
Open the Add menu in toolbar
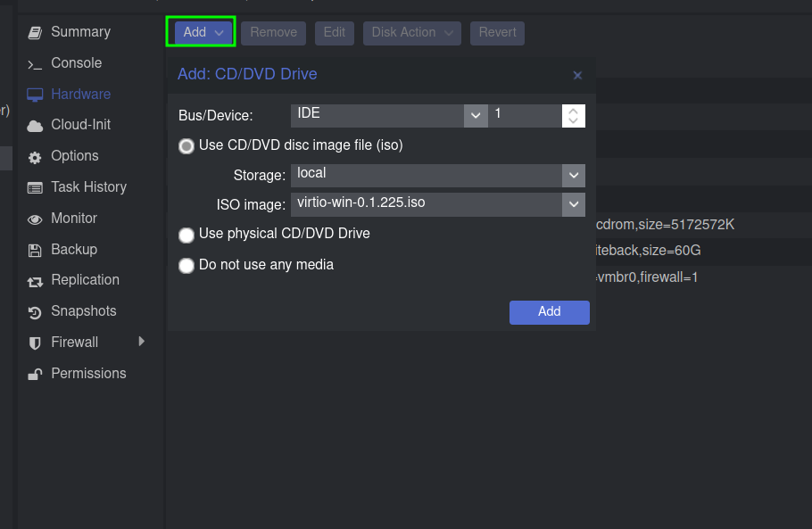pos(202,33)
